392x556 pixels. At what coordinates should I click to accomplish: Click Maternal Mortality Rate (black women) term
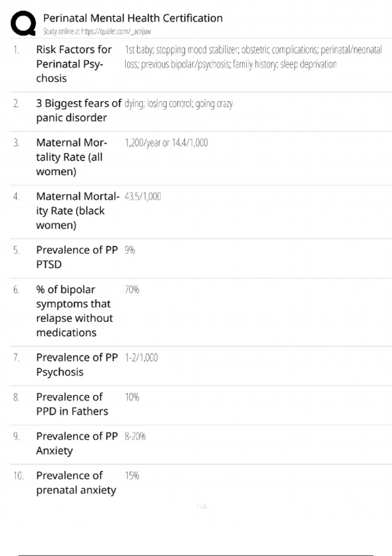(77, 211)
